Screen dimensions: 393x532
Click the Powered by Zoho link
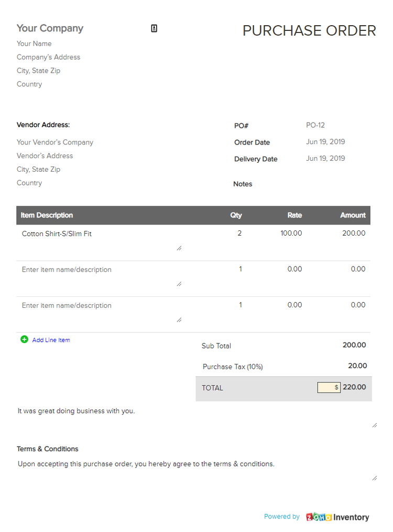click(x=282, y=516)
